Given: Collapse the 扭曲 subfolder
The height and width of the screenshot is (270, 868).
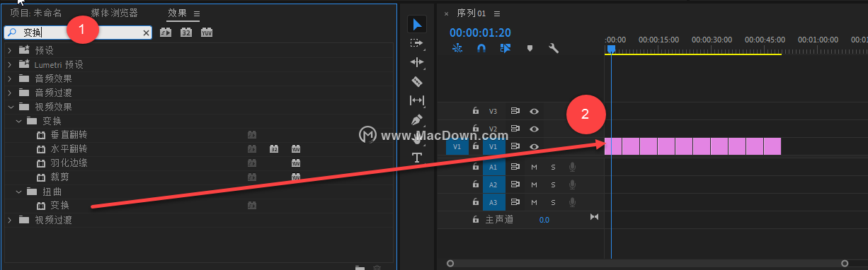Looking at the screenshot, I should [18, 192].
